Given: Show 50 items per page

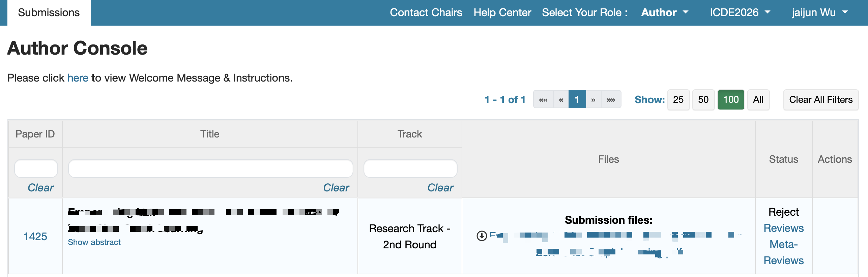Looking at the screenshot, I should (x=703, y=100).
